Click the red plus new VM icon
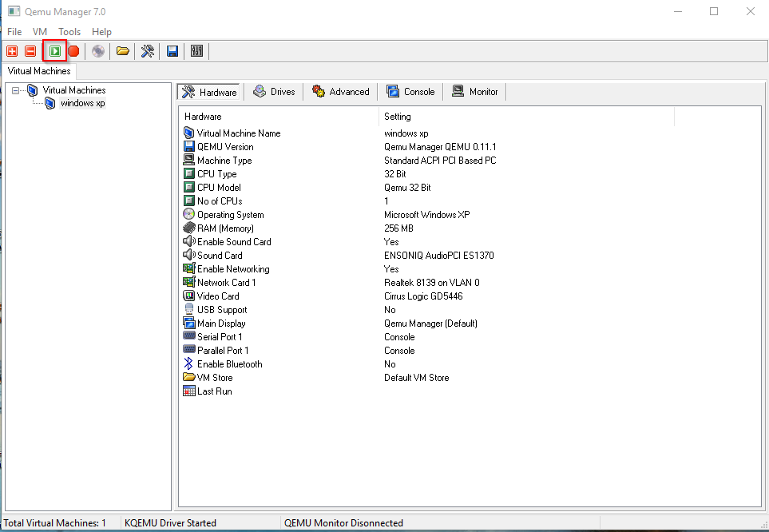Image resolution: width=769 pixels, height=532 pixels. 12,51
